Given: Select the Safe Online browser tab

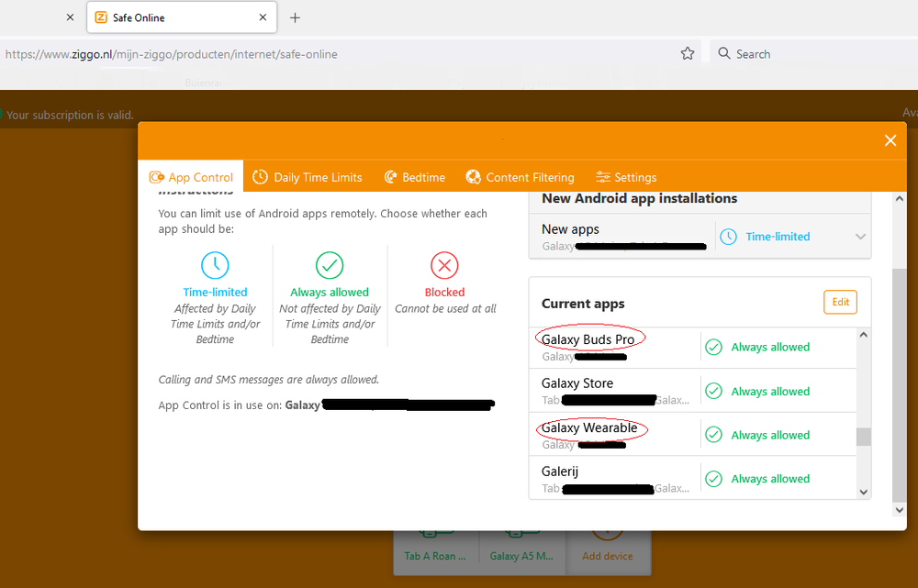Looking at the screenshot, I should coord(182,17).
